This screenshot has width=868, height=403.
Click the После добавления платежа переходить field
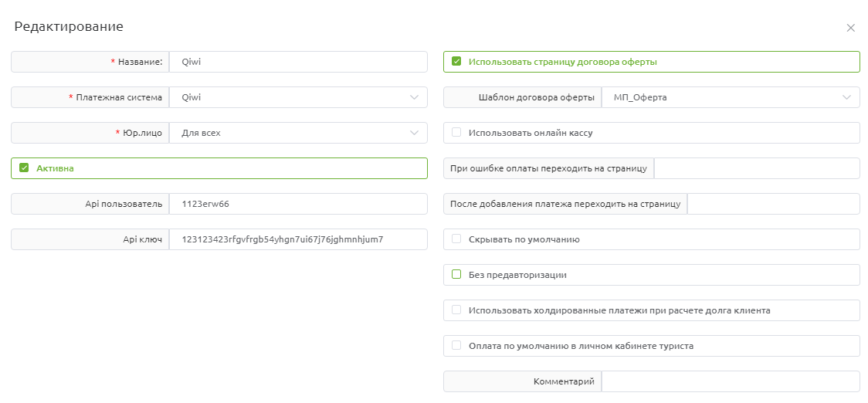tap(773, 204)
